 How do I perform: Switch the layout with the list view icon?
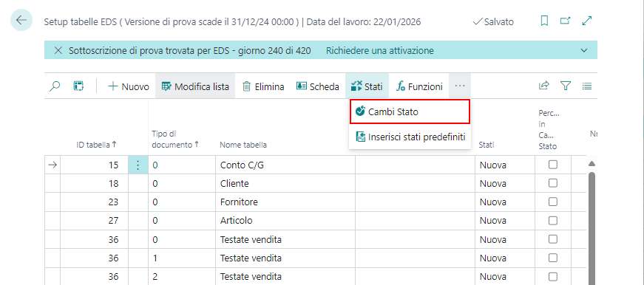pyautogui.click(x=587, y=86)
